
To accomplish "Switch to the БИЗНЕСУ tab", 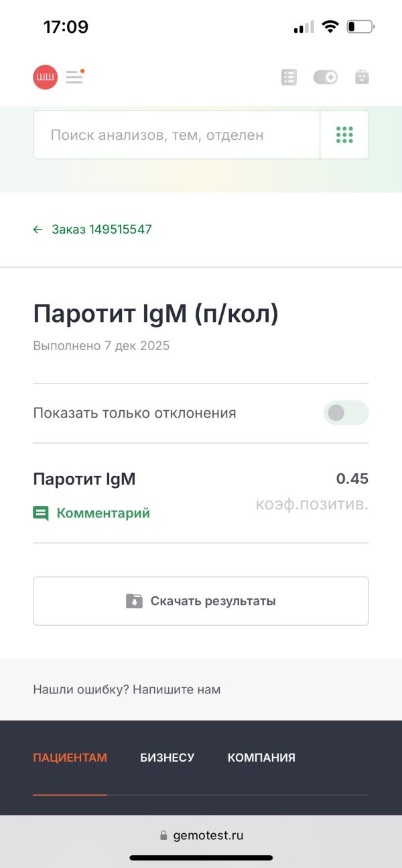I will coord(167,758).
